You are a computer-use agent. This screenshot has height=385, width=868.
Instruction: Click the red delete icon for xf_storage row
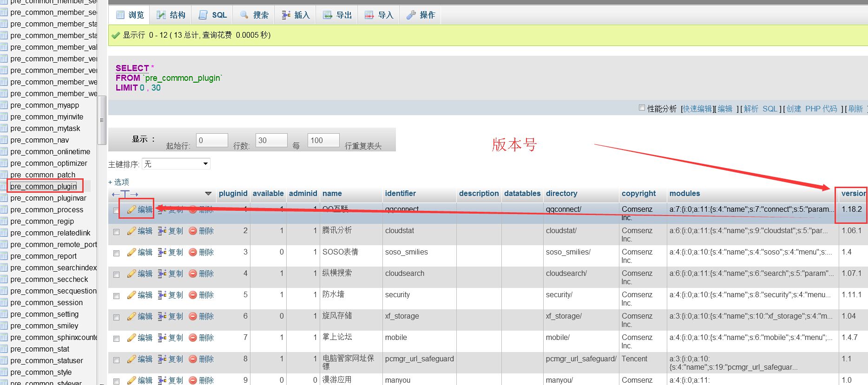[193, 316]
